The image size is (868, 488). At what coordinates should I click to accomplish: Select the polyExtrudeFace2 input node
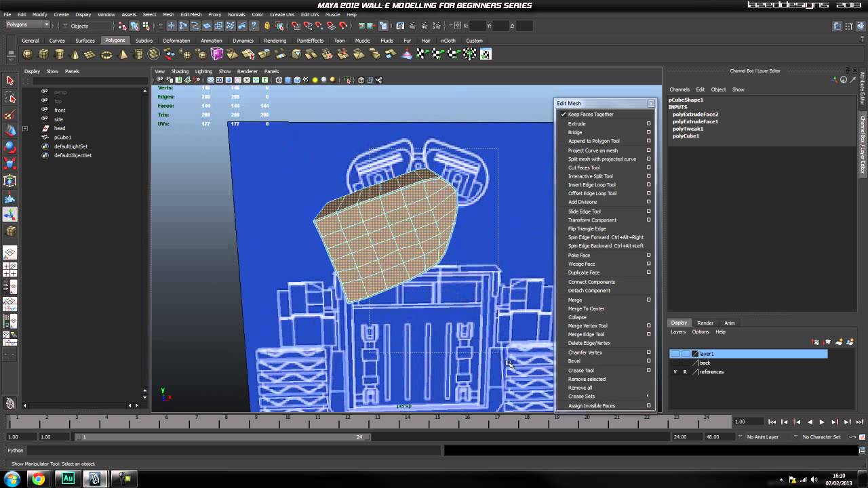coord(695,115)
